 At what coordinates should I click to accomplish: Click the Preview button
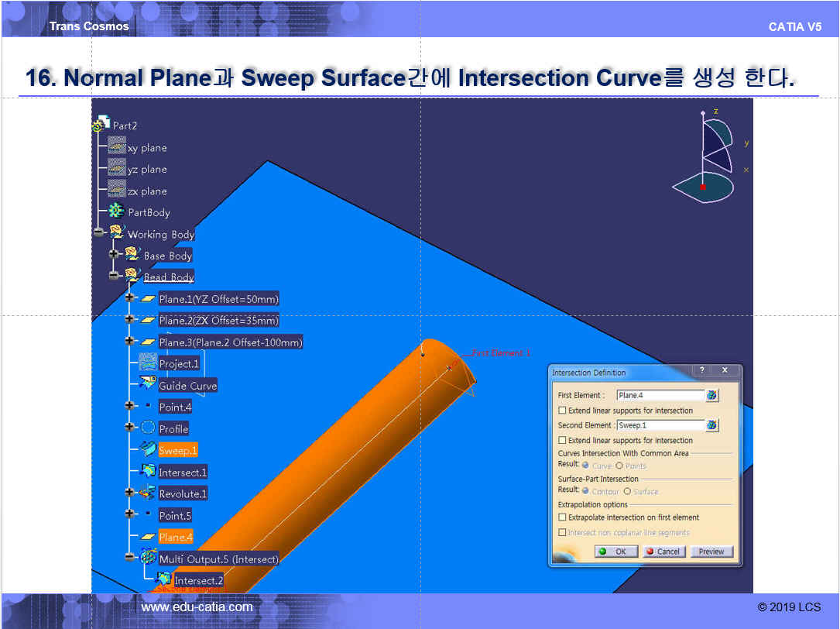tap(711, 552)
